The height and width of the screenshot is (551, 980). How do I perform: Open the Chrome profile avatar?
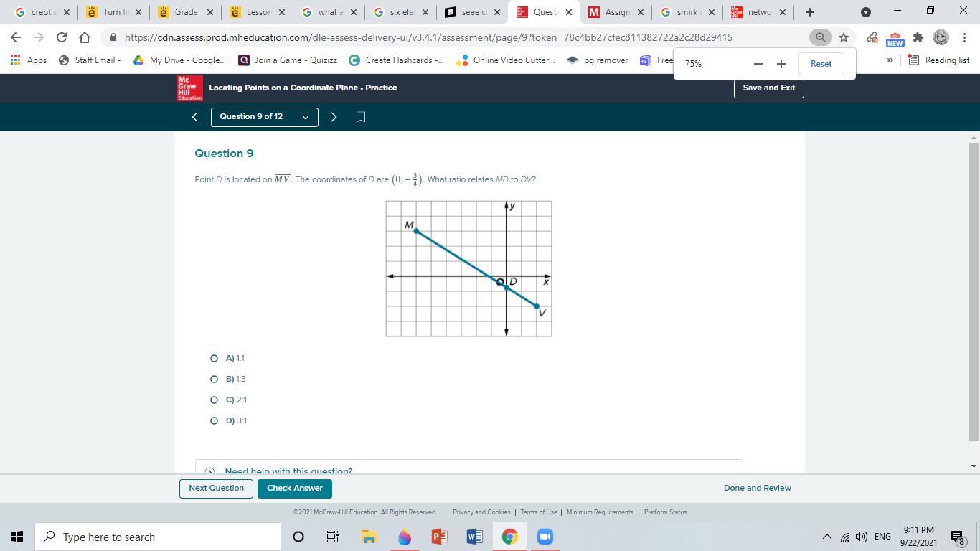[941, 37]
